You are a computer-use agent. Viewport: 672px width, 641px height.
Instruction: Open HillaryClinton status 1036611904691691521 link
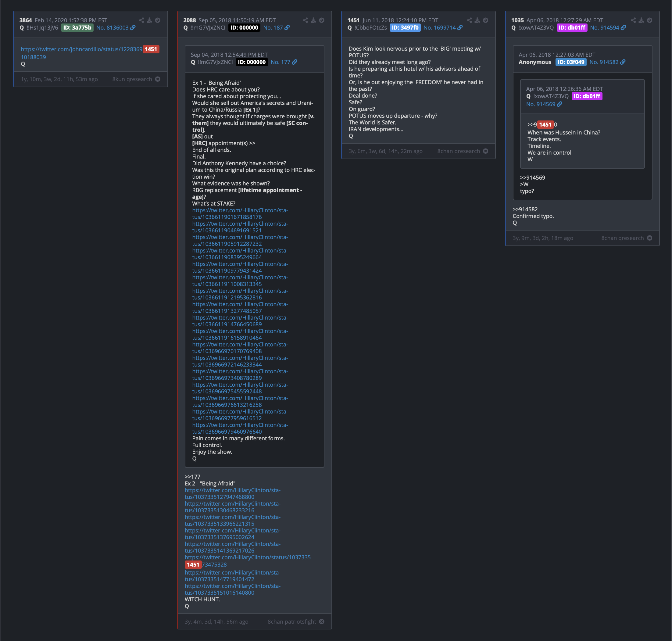coord(240,227)
